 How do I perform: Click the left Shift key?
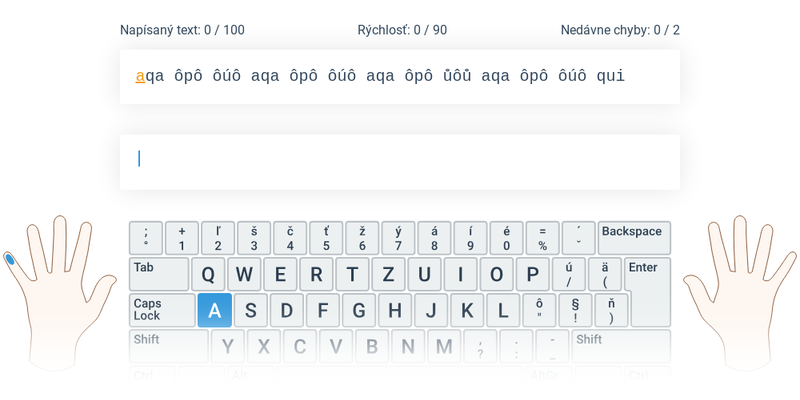[x=169, y=346]
